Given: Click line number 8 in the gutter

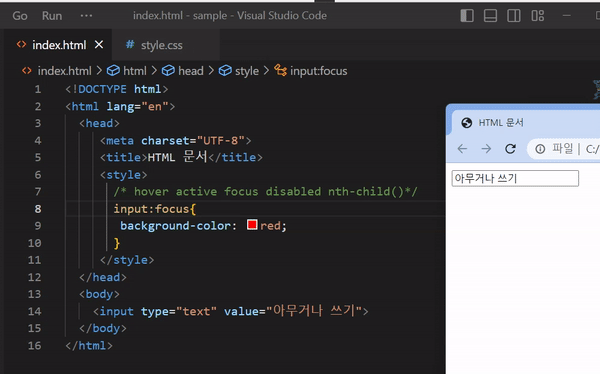Looking at the screenshot, I should pos(38,209).
